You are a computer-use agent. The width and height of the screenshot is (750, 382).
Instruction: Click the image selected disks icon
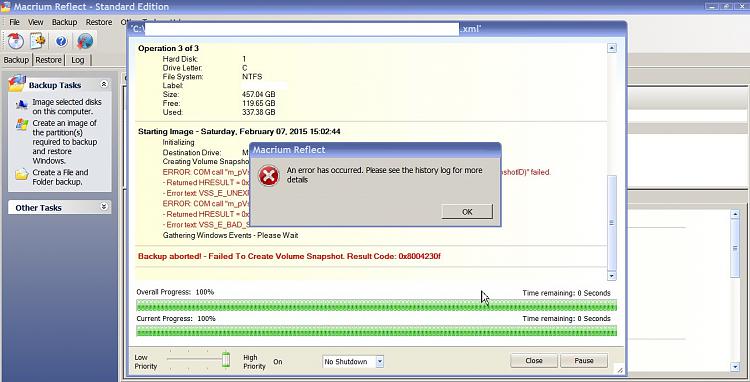[22, 105]
